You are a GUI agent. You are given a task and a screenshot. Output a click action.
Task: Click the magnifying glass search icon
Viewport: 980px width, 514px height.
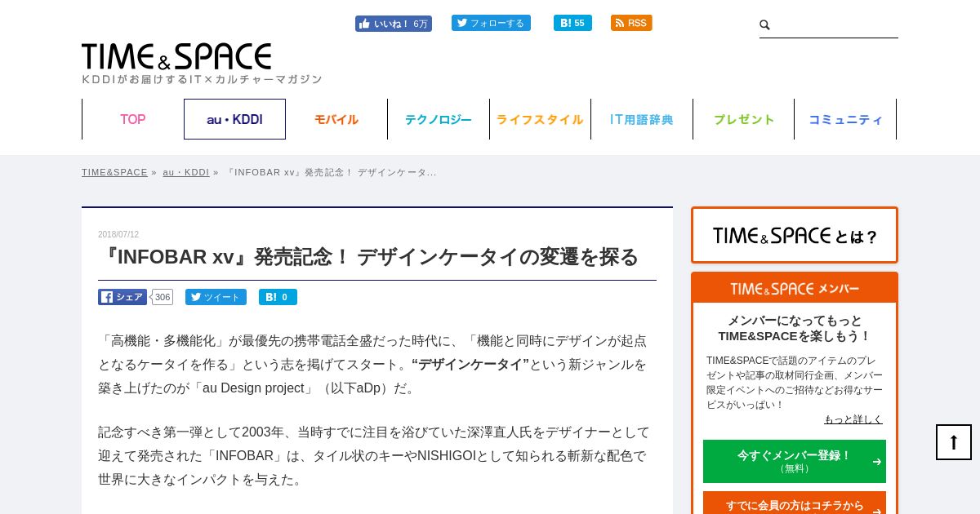coord(765,25)
